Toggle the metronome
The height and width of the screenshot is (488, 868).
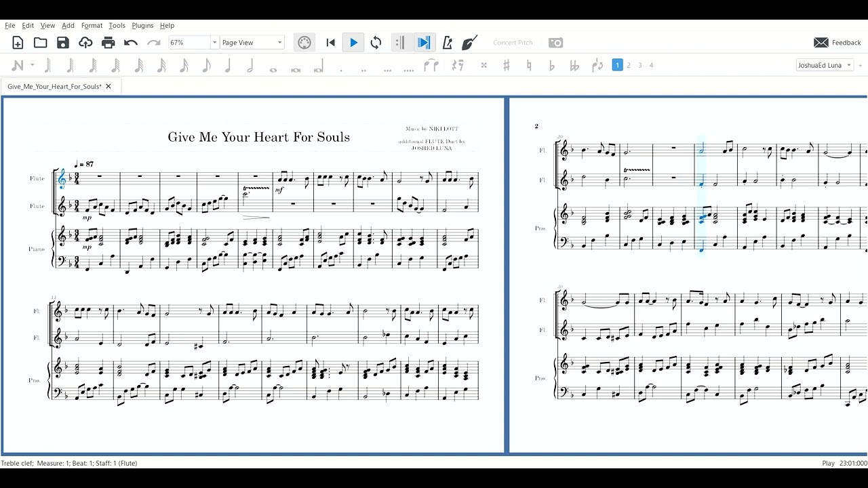[447, 43]
